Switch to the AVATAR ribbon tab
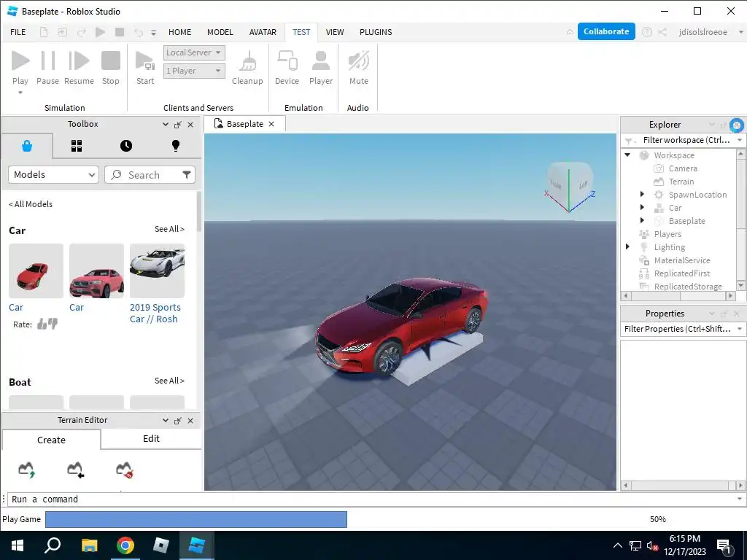The width and height of the screenshot is (747, 560). 263,32
